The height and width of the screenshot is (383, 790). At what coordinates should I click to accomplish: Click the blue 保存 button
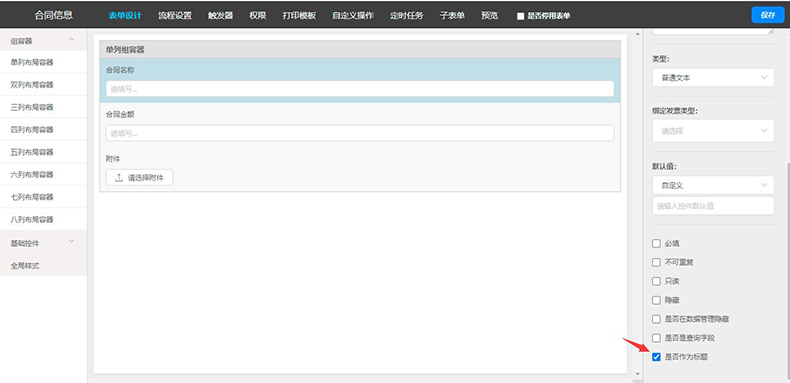coord(768,15)
